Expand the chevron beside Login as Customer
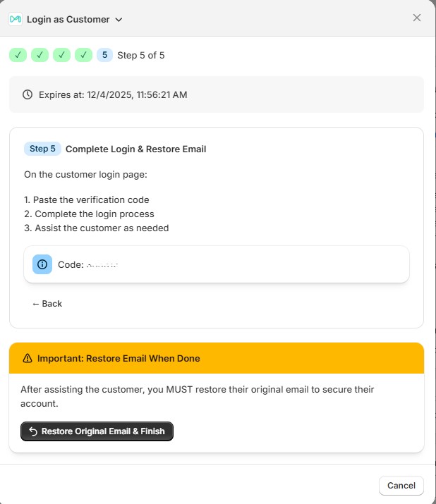Image resolution: width=436 pixels, height=504 pixels. (119, 20)
